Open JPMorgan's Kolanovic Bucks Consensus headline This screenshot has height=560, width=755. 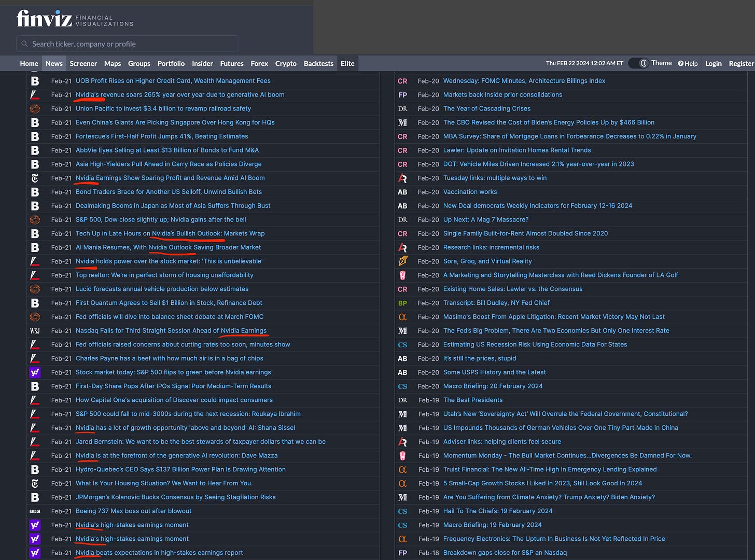176,497
